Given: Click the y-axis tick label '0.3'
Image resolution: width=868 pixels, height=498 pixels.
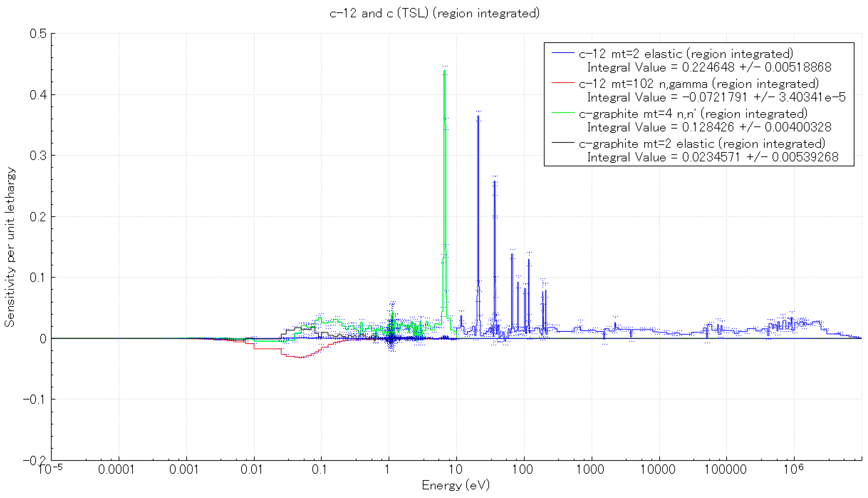Looking at the screenshot, I should point(38,156).
